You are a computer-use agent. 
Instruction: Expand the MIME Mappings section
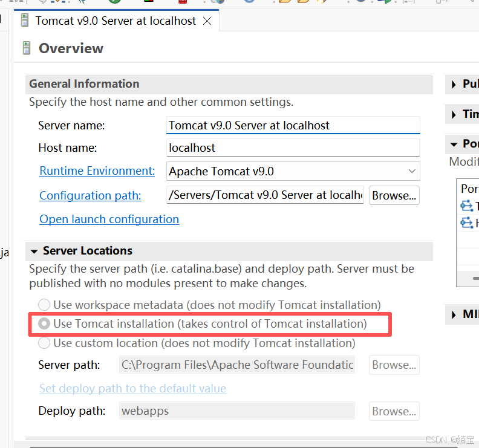click(x=454, y=314)
